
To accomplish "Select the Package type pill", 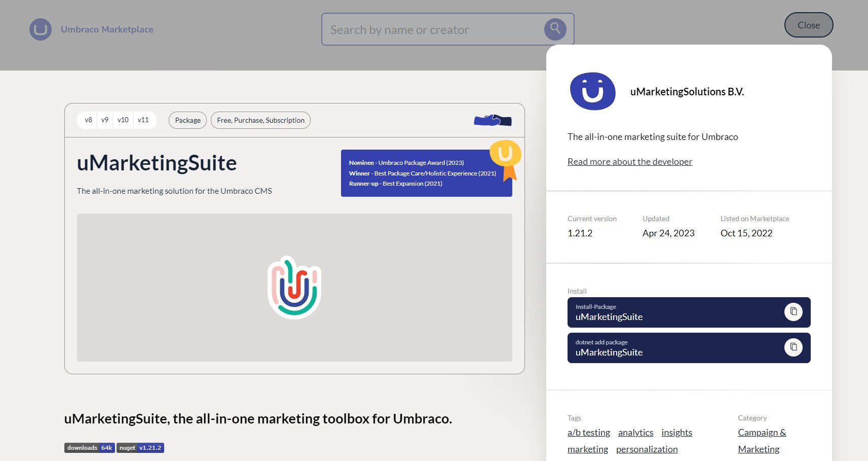I will click(x=187, y=120).
